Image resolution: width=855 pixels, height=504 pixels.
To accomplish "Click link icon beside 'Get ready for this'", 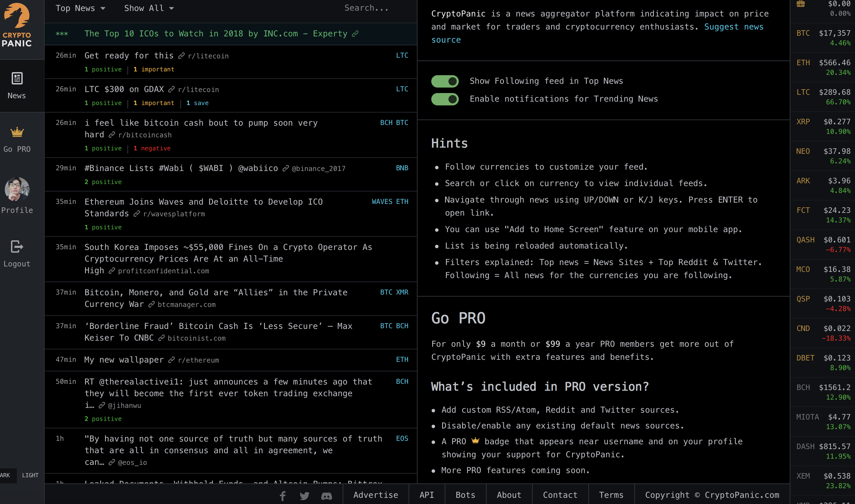I will [x=181, y=56].
